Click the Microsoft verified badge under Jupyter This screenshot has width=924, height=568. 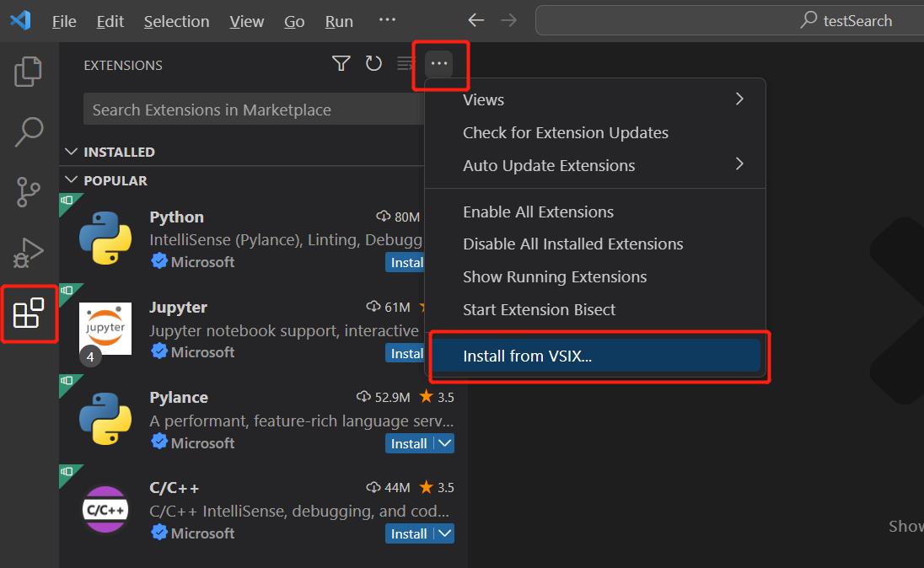point(159,351)
